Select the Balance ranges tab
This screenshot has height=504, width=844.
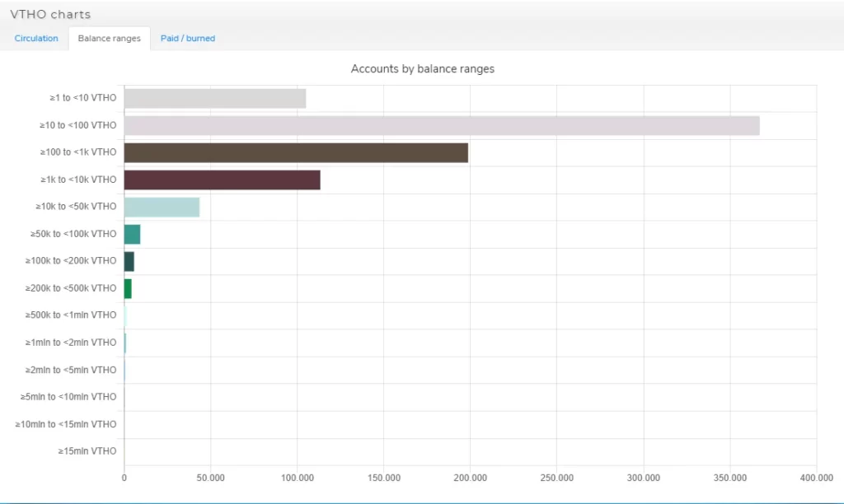click(109, 38)
